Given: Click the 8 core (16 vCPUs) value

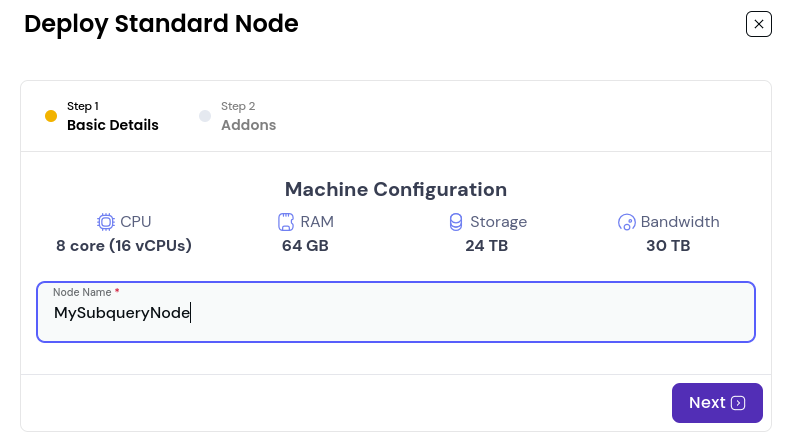Looking at the screenshot, I should [x=124, y=246].
